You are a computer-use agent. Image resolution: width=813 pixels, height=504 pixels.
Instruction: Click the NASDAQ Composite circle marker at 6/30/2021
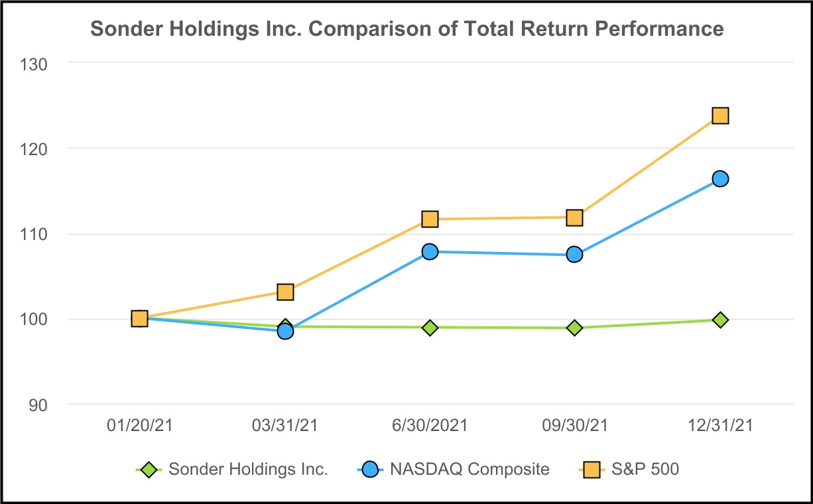point(430,251)
